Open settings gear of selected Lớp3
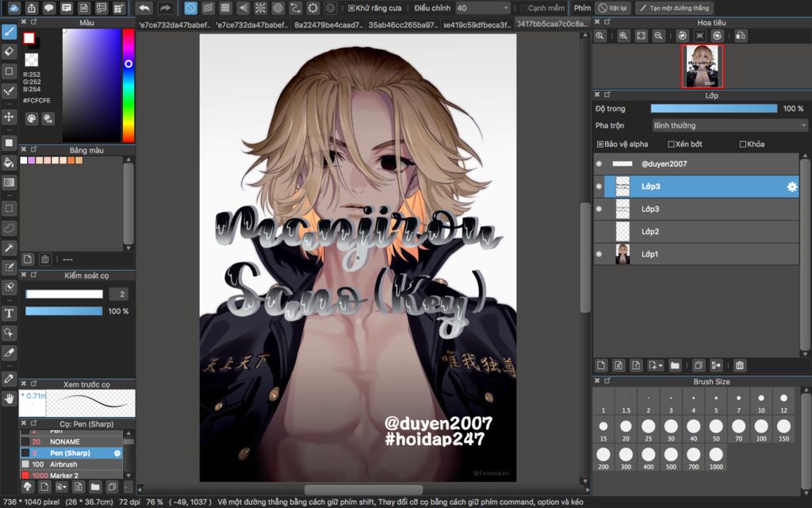812x508 pixels. 791,187
